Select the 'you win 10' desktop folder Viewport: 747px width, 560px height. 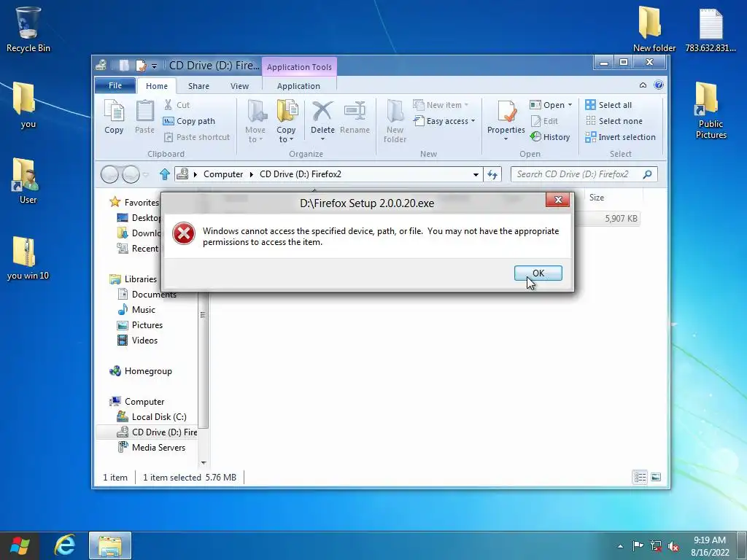tap(28, 258)
